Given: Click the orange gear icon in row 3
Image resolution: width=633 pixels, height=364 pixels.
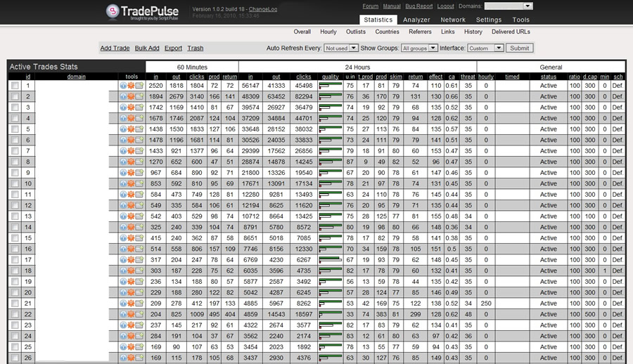Looking at the screenshot, I should coord(132,108).
